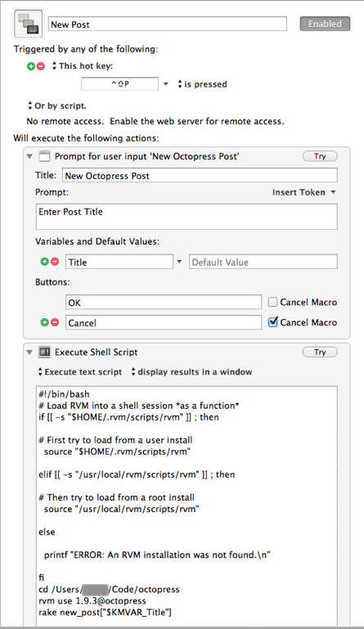Click the macro icon well
This screenshot has width=364, height=629.
point(28,24)
